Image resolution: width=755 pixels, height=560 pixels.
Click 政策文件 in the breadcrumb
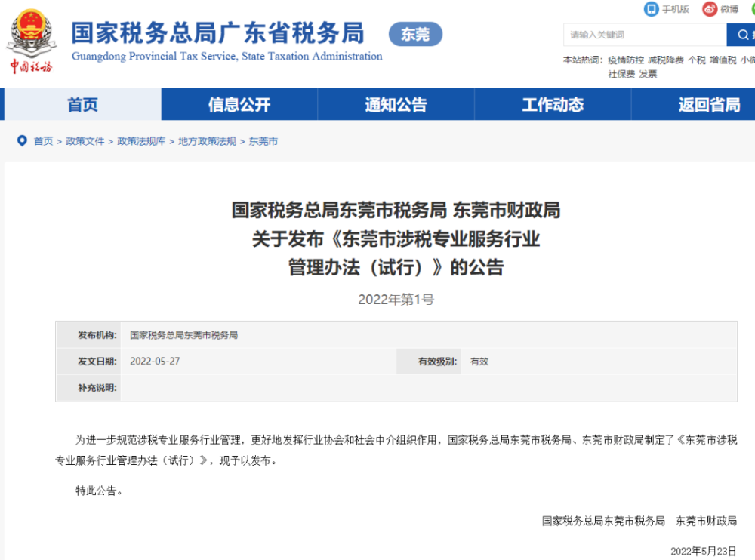[x=85, y=141]
